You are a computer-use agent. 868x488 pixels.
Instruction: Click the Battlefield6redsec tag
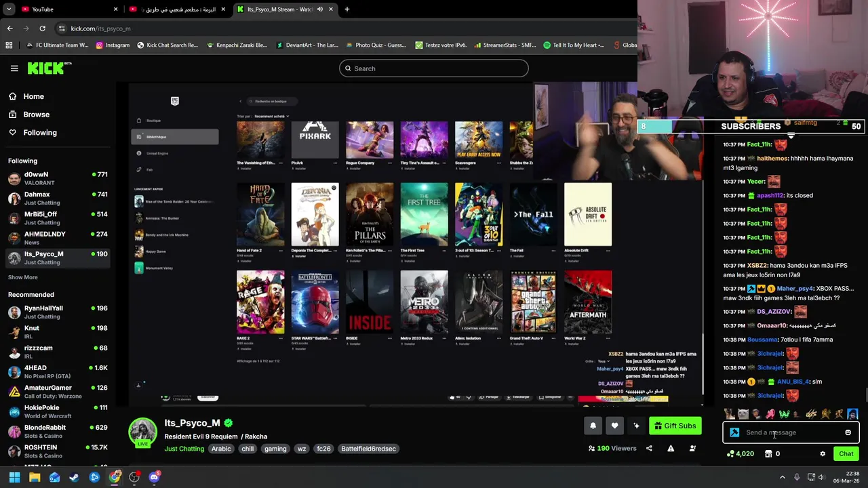pos(368,449)
